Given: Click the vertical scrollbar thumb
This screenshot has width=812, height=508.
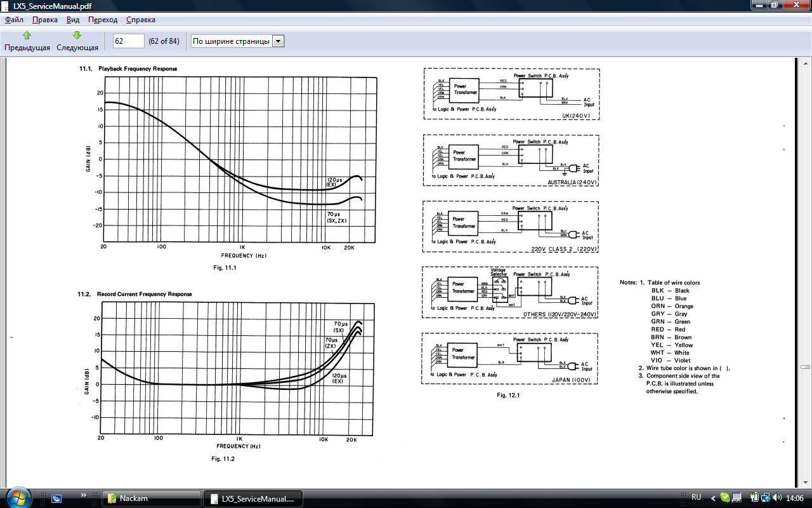Looking at the screenshot, I should pos(805,367).
